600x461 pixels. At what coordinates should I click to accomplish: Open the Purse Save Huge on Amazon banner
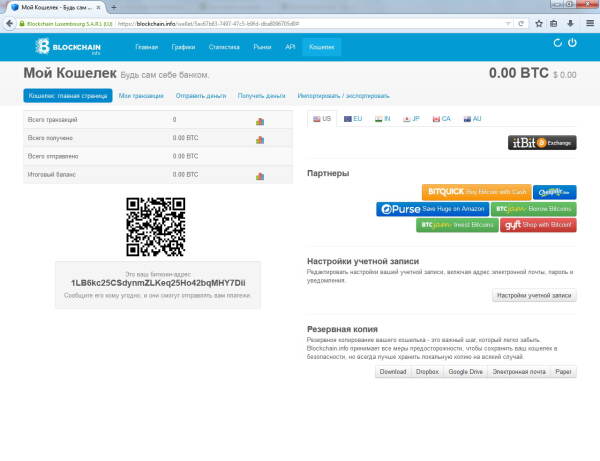click(432, 209)
